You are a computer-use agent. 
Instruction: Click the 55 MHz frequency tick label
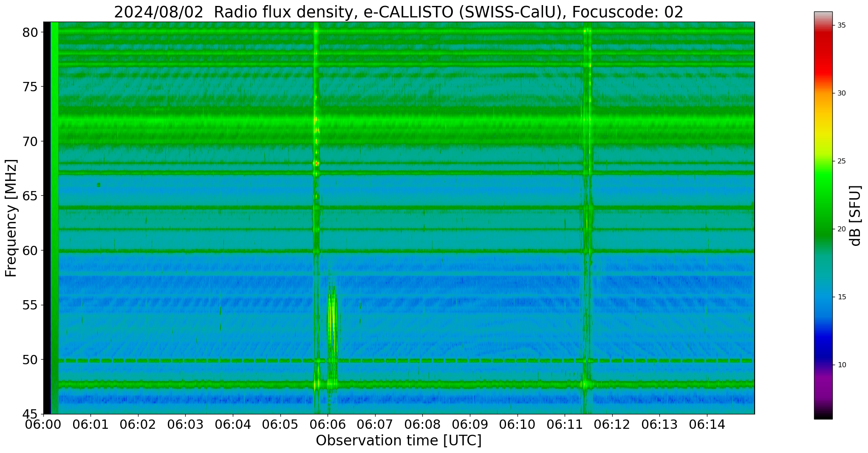point(31,305)
